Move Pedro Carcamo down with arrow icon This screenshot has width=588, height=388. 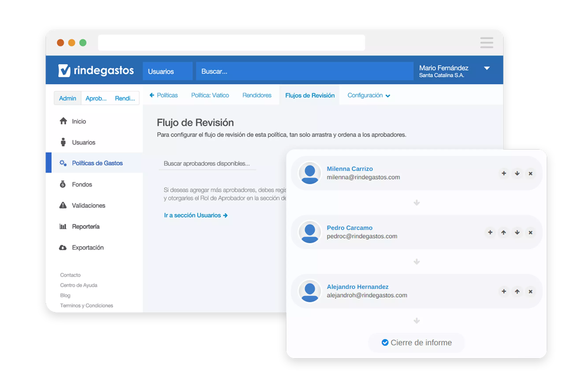[x=517, y=232]
